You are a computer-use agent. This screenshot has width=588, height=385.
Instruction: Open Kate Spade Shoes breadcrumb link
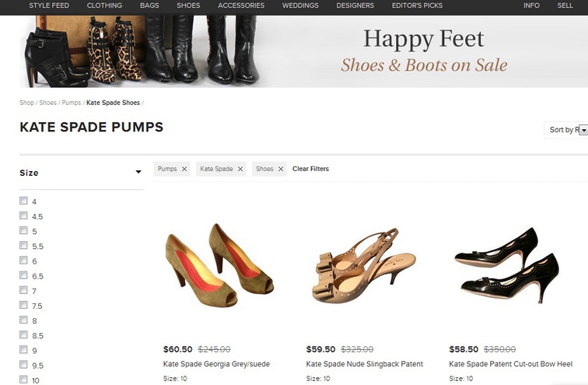point(113,103)
